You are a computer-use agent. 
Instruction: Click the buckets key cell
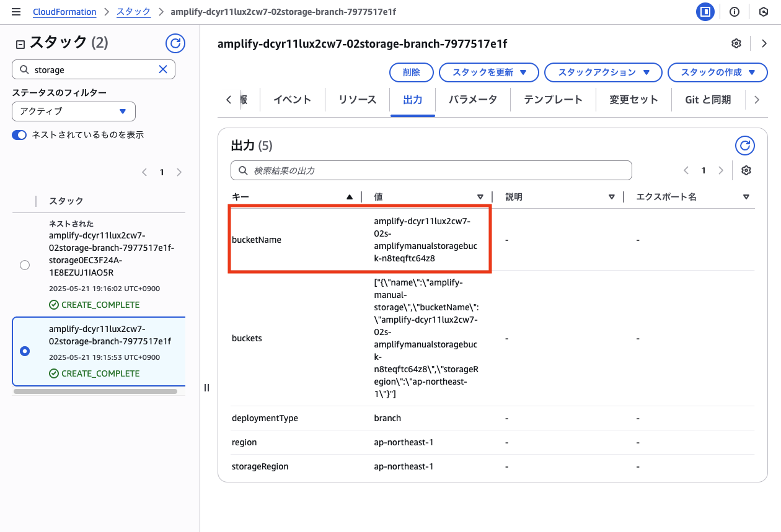pos(247,338)
